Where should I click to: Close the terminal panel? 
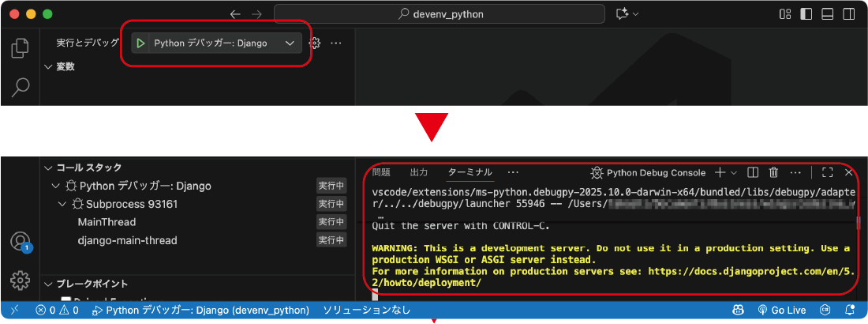point(848,172)
